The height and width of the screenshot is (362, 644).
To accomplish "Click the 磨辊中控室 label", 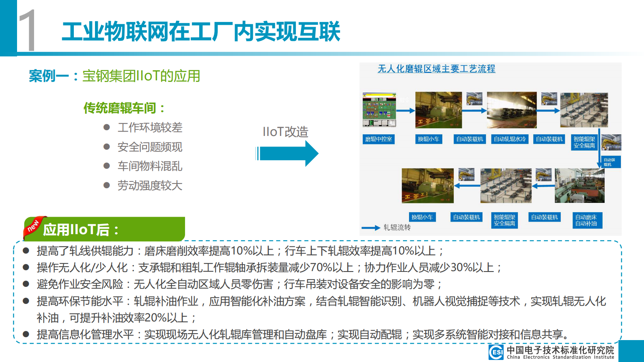I will coord(379,139).
